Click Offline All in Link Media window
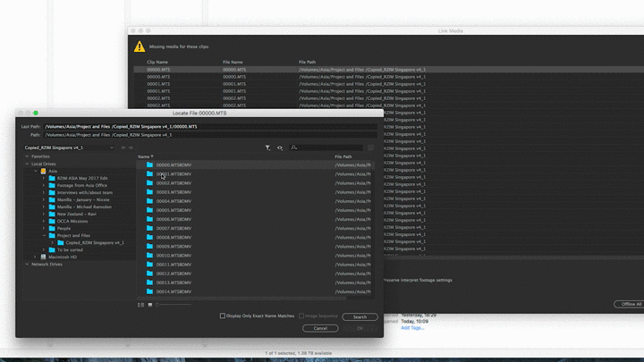 tap(631, 304)
